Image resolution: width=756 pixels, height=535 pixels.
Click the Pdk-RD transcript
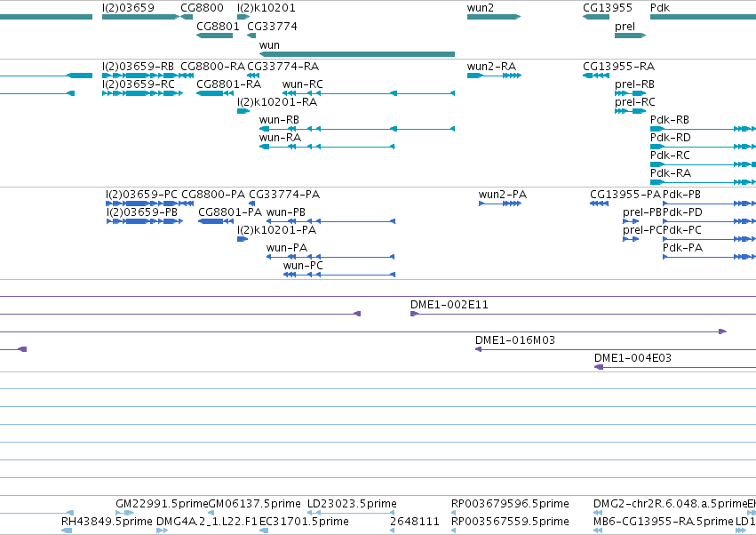click(x=703, y=147)
